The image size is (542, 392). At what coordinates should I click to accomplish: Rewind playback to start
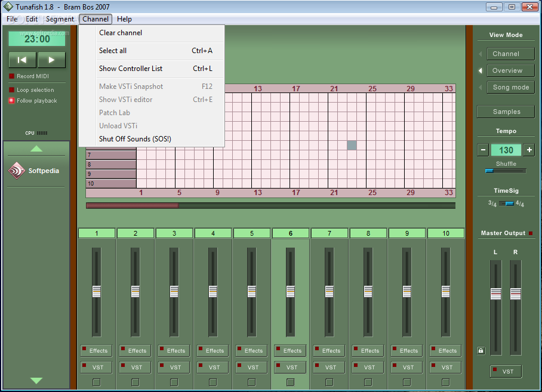(x=23, y=60)
